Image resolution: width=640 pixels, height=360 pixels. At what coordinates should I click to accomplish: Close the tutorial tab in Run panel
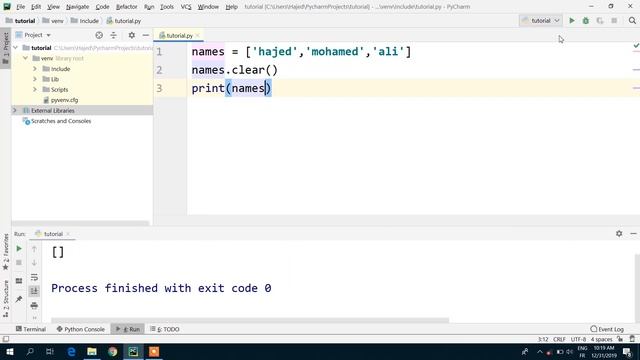68,234
